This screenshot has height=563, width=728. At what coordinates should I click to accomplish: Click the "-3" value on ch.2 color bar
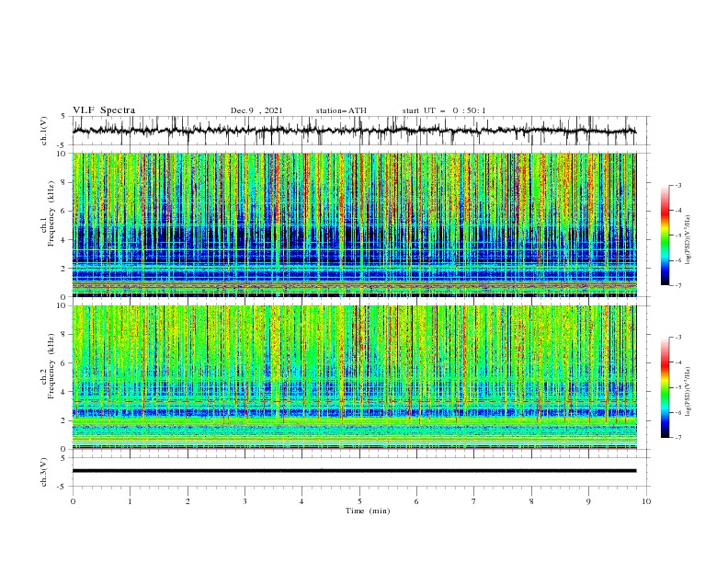tap(678, 338)
